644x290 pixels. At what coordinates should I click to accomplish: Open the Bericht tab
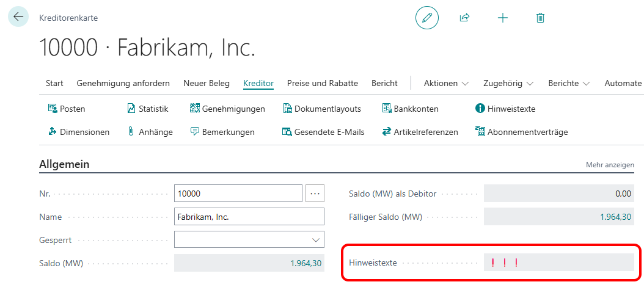384,83
